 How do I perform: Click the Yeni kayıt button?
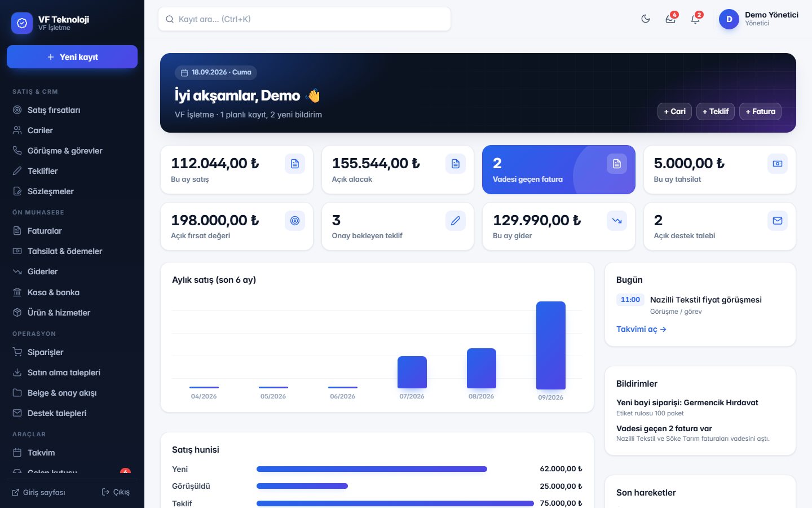pos(72,57)
